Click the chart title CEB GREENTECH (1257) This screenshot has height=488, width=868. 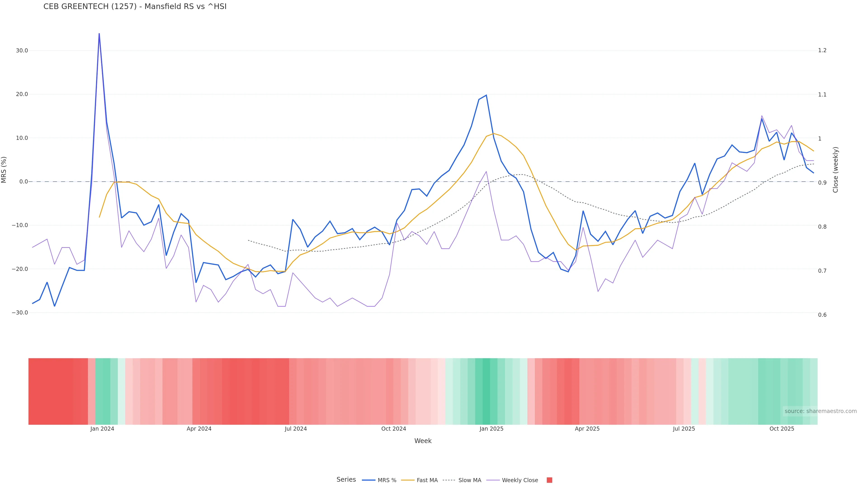pyautogui.click(x=135, y=6)
